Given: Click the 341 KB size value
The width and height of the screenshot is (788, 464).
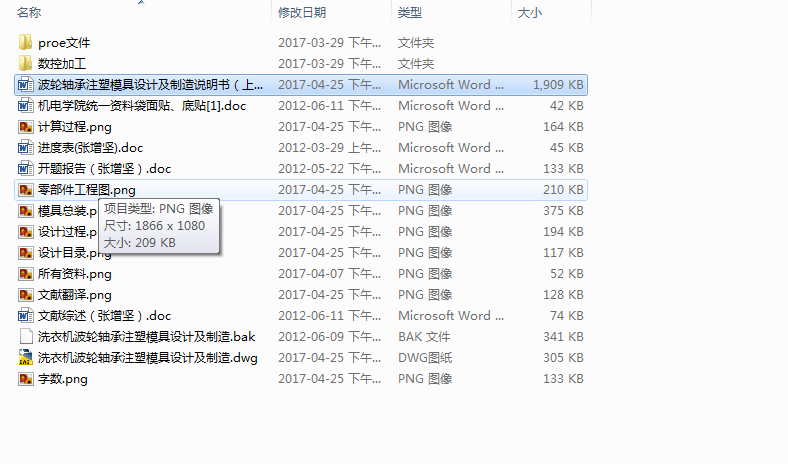Looking at the screenshot, I should click(x=563, y=337).
